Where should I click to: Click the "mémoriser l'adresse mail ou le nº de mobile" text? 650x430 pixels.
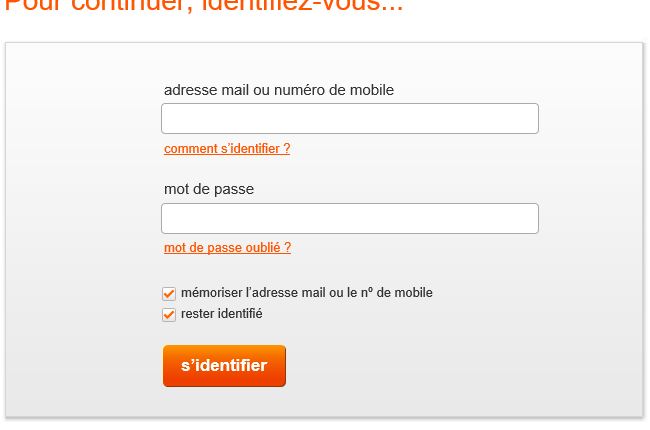click(x=306, y=293)
